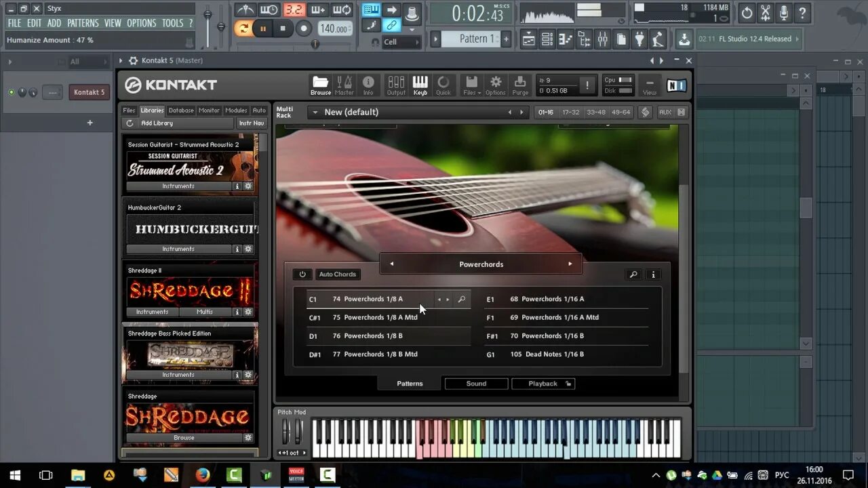Switch to the Database tab
Screen dimensions: 868x488
point(181,110)
